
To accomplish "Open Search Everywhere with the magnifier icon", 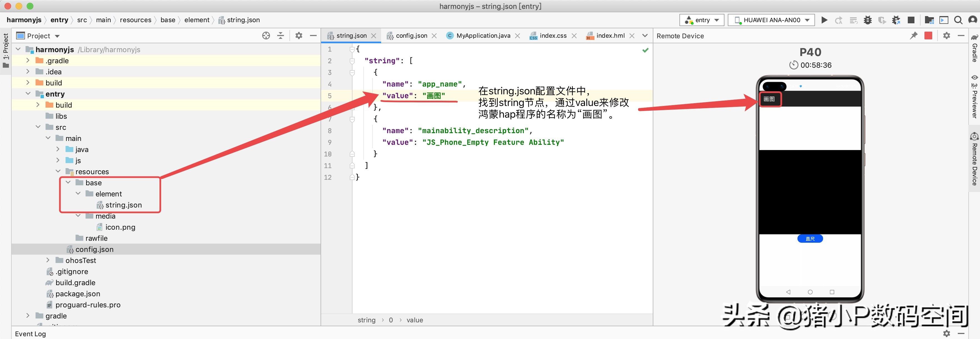I will click(958, 20).
